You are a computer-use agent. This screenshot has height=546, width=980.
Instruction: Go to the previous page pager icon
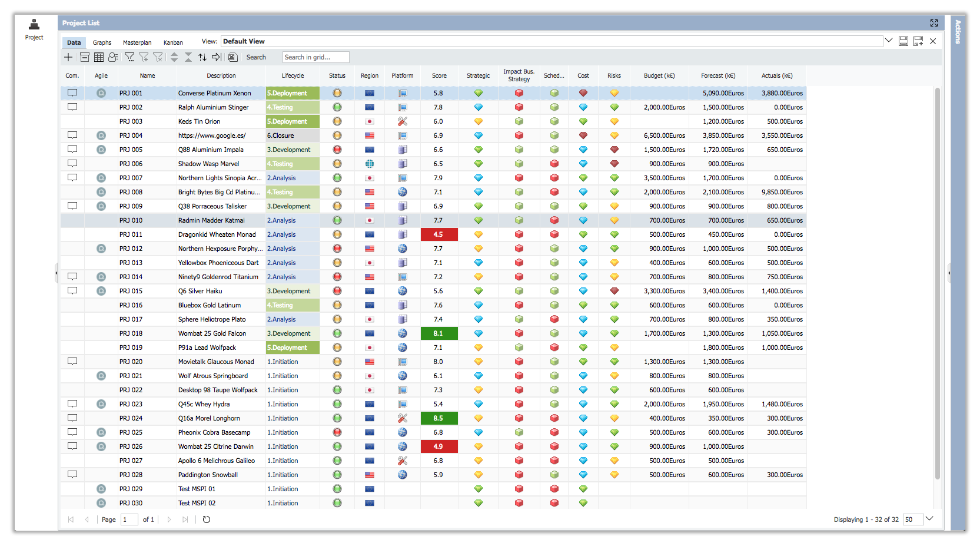point(87,519)
